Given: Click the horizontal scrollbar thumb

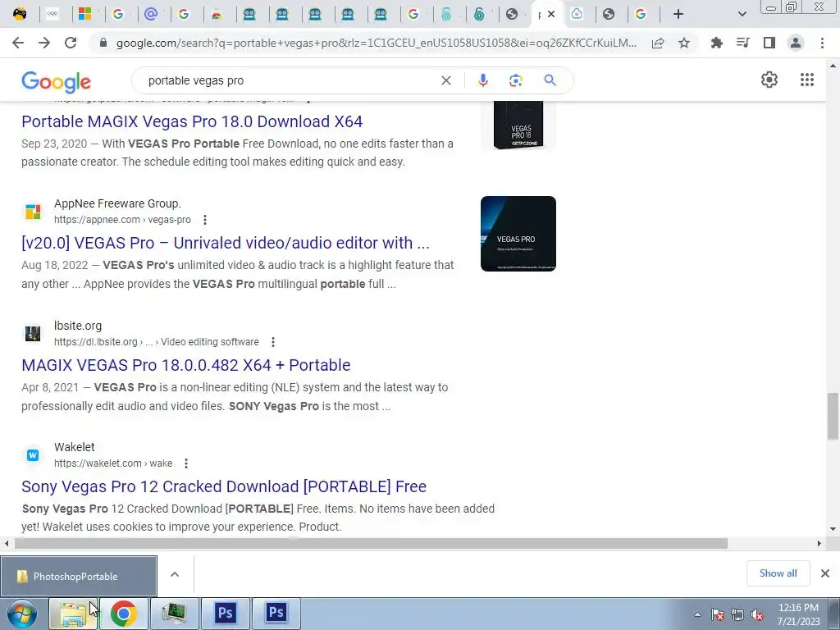Looking at the screenshot, I should 371,544.
